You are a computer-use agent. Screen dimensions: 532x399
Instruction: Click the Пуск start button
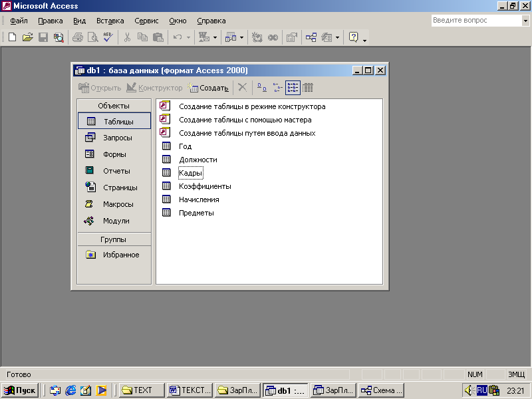20,390
